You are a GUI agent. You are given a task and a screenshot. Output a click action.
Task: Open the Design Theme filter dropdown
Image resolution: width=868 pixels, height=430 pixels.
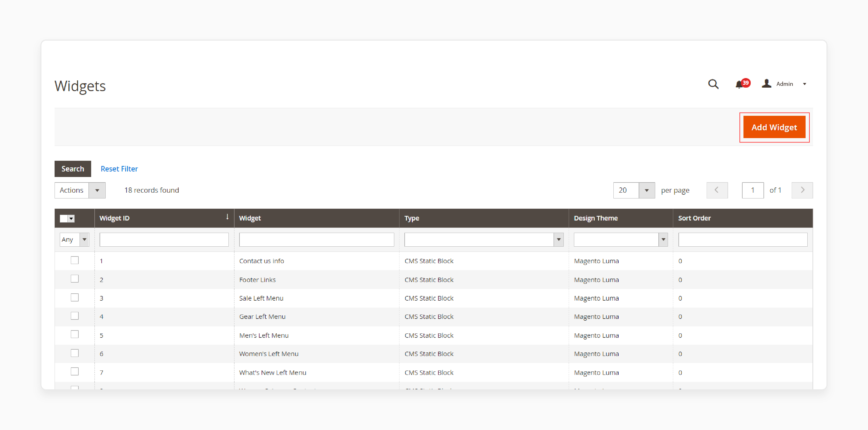click(x=621, y=239)
